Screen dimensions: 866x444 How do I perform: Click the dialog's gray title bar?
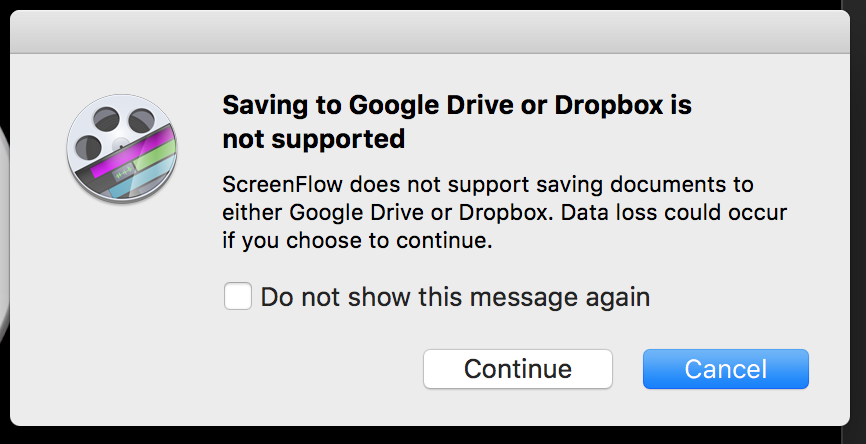click(430, 32)
